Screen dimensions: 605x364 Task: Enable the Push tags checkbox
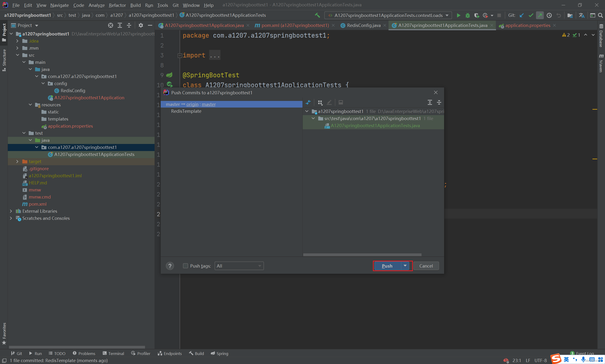pyautogui.click(x=185, y=266)
